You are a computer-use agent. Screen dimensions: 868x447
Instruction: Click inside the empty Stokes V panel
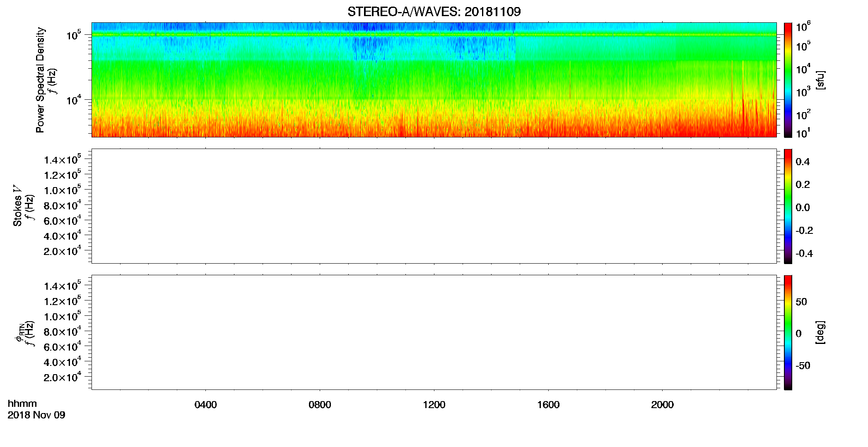pyautogui.click(x=434, y=206)
